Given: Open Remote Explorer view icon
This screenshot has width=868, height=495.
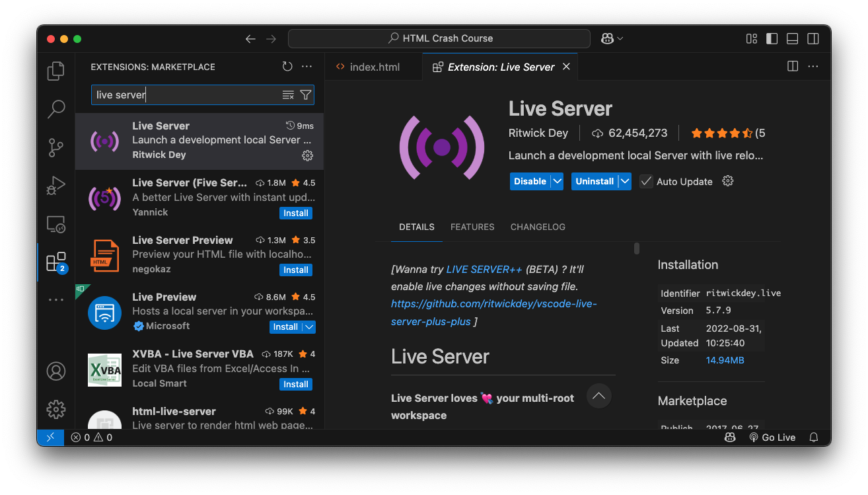Looking at the screenshot, I should pyautogui.click(x=56, y=224).
